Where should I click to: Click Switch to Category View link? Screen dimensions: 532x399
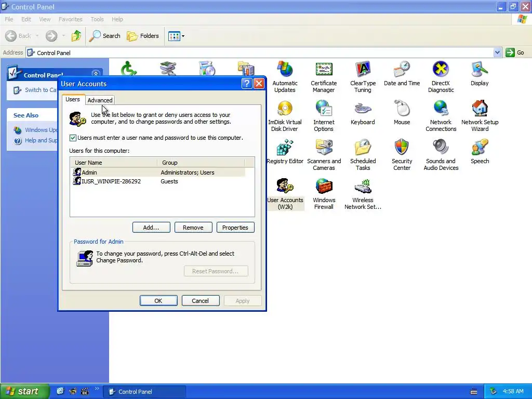pos(35,90)
